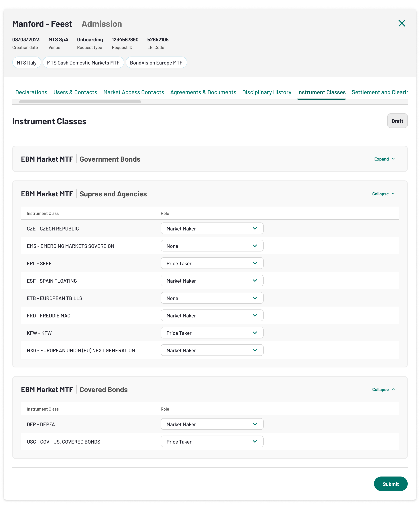This screenshot has height=520, width=420.
Task: Select the BondVision Europe MTF chip
Action: pyautogui.click(x=156, y=63)
